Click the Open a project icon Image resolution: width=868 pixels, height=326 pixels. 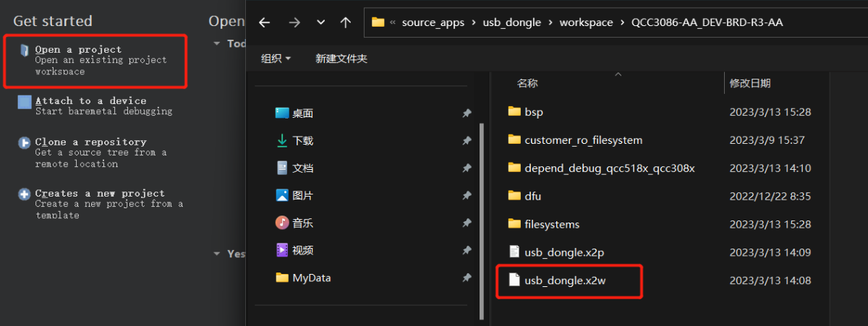[x=25, y=50]
